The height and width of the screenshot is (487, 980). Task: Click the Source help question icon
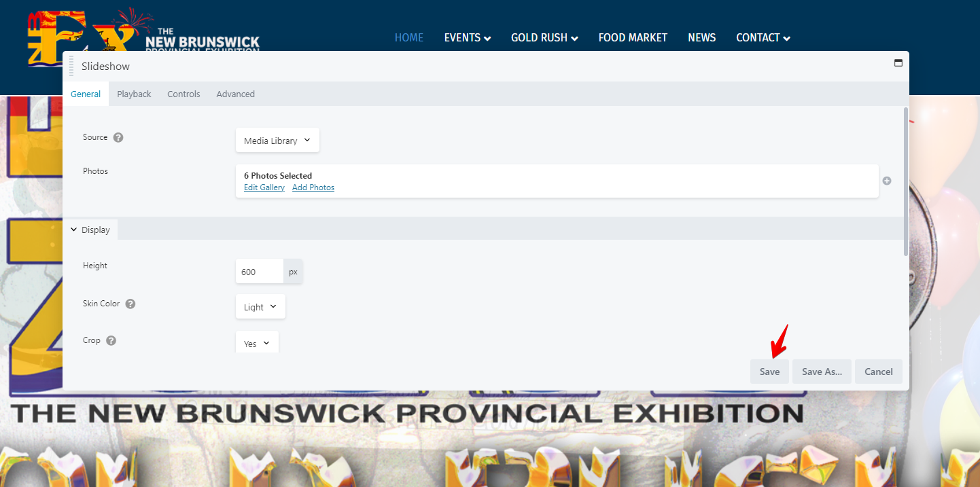pos(118,137)
